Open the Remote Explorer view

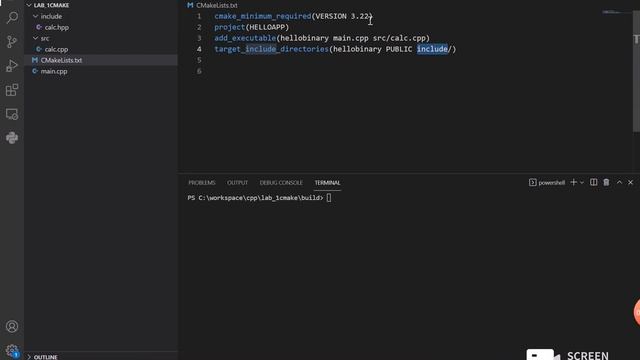pyautogui.click(x=12, y=114)
